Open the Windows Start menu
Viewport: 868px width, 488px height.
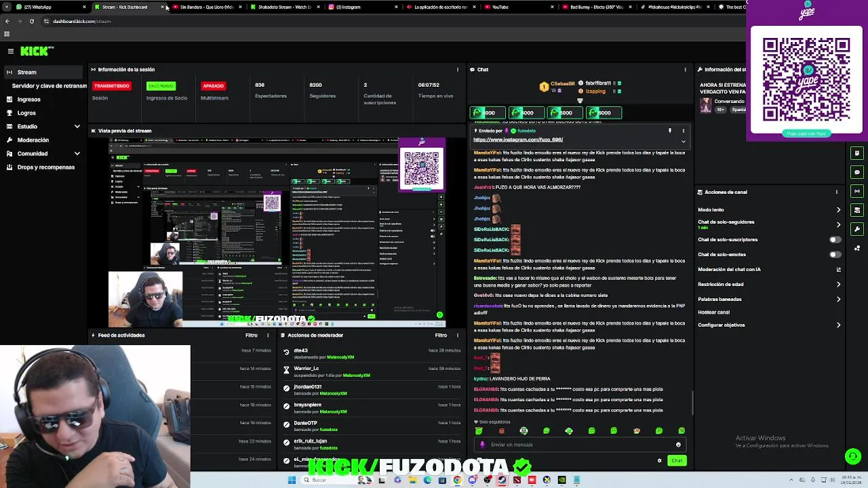(292, 480)
